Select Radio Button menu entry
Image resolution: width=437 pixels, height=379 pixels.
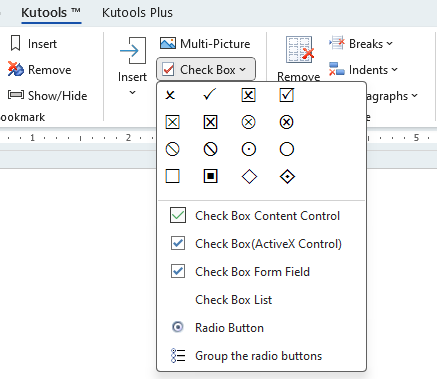pyautogui.click(x=261, y=328)
